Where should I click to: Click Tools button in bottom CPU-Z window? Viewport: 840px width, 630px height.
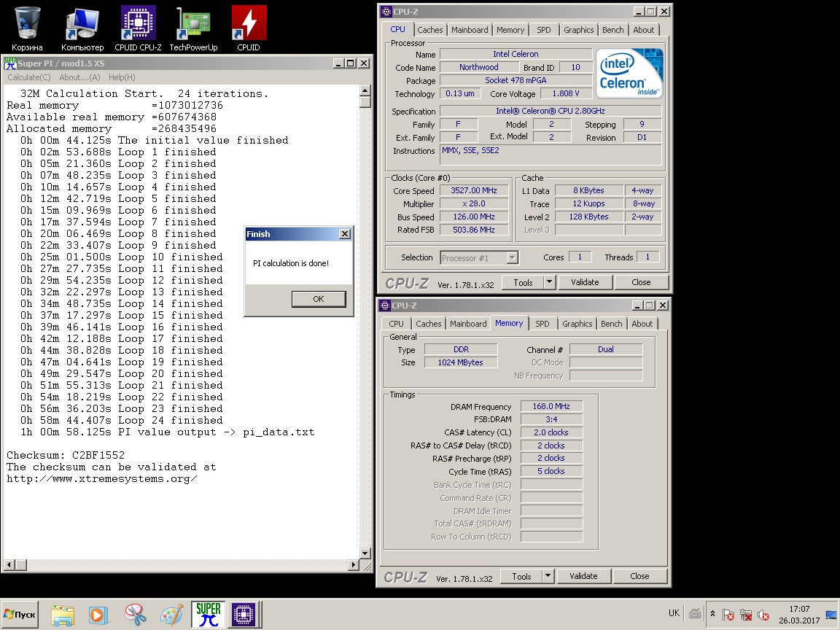point(521,577)
